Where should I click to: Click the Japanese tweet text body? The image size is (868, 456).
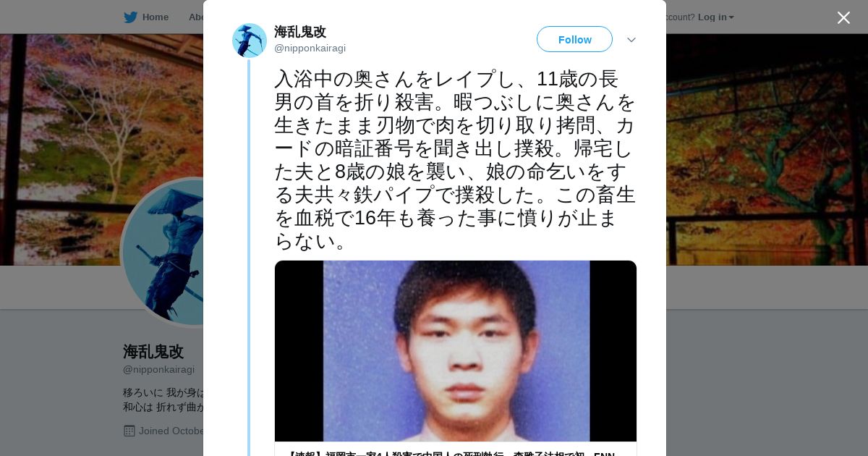click(x=455, y=160)
